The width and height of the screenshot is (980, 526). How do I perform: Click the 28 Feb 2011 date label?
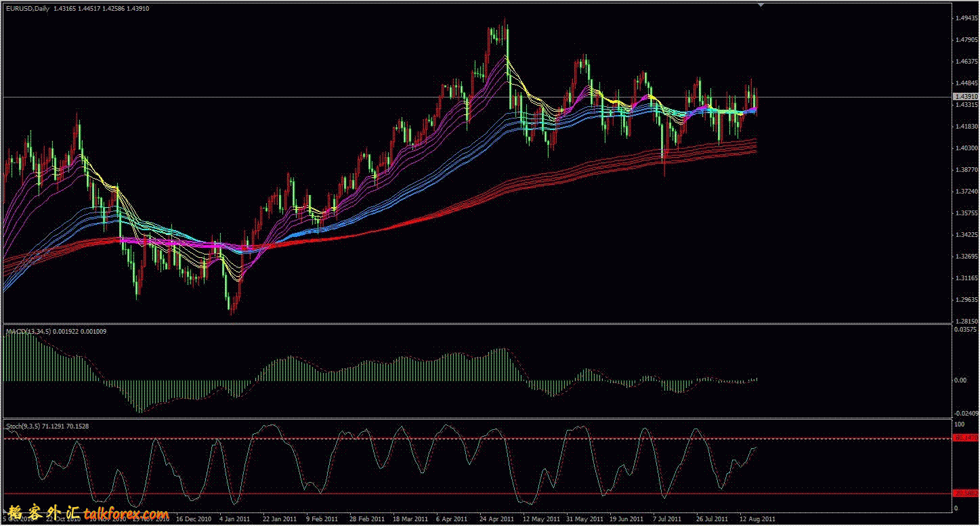pyautogui.click(x=366, y=519)
